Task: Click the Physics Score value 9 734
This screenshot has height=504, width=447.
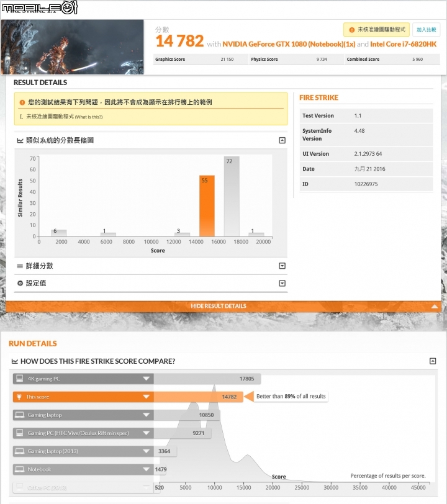Action: click(322, 60)
